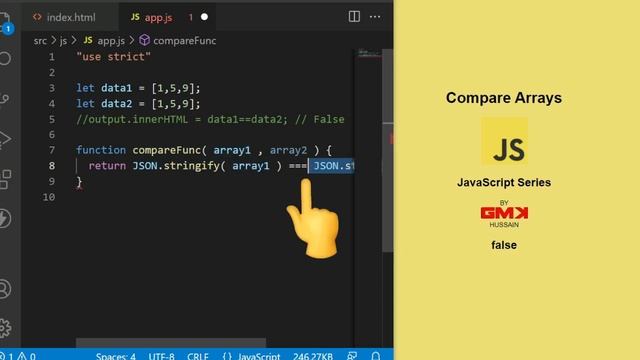
Task: Change indentation via Spaces: 4
Action: point(116,356)
